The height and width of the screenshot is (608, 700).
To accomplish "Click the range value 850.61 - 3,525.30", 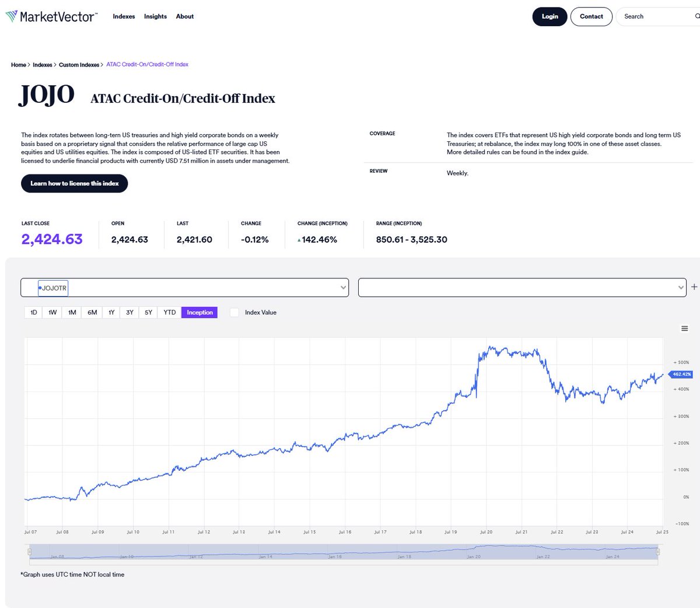I will coord(412,239).
